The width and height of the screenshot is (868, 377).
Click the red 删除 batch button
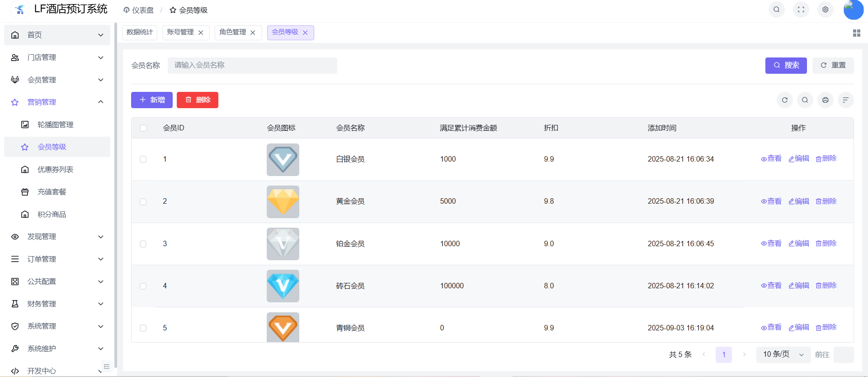point(198,100)
